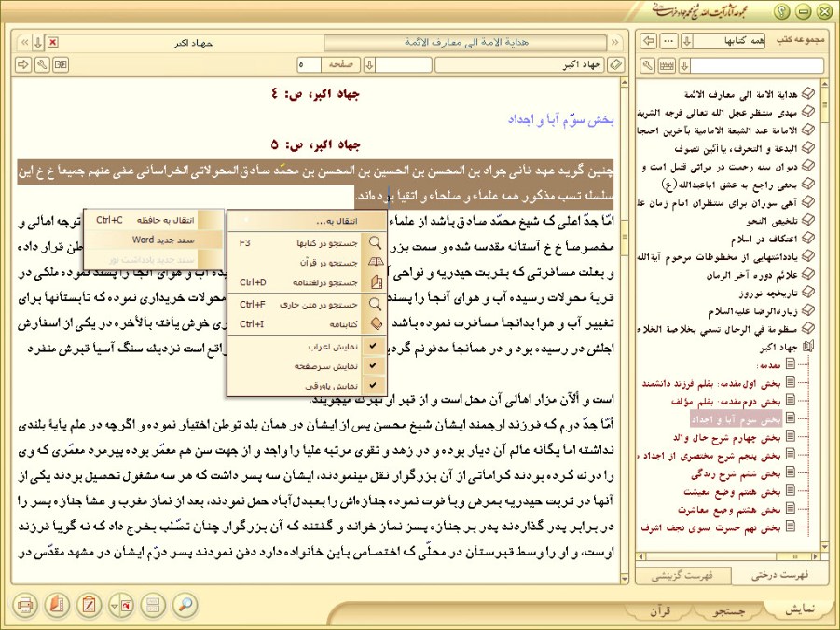Viewport: 840px width, 630px height.
Task: Switch to the قرآن bottom tab
Action: pos(661,610)
